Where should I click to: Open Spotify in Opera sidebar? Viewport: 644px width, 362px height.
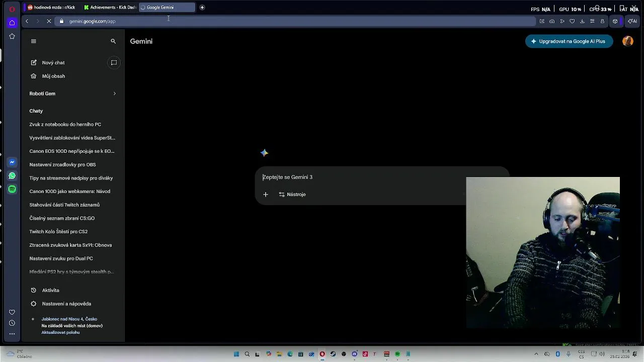(12, 190)
